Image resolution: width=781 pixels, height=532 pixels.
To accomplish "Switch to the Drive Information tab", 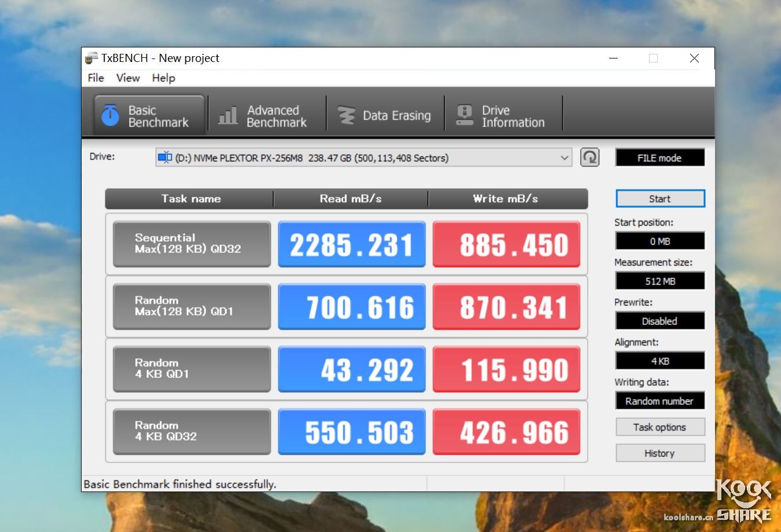I will pyautogui.click(x=503, y=115).
